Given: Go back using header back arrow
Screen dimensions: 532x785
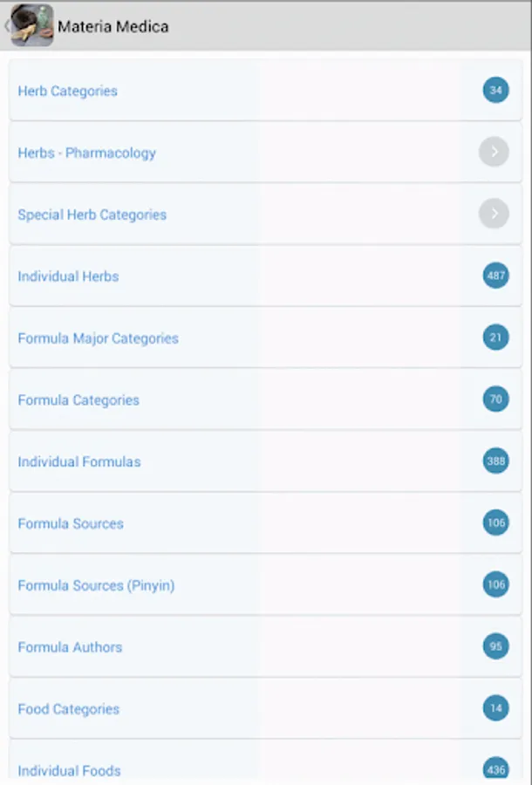Looking at the screenshot, I should coord(7,26).
